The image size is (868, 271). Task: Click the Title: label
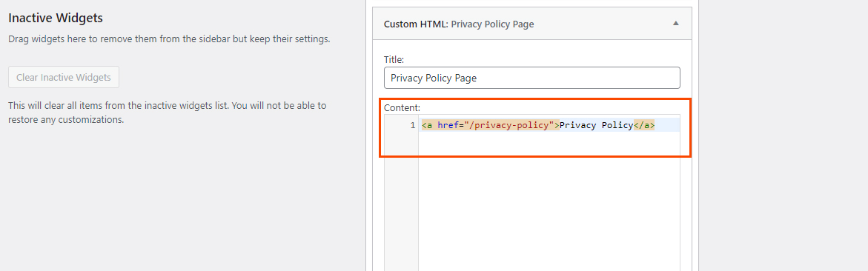pos(394,59)
